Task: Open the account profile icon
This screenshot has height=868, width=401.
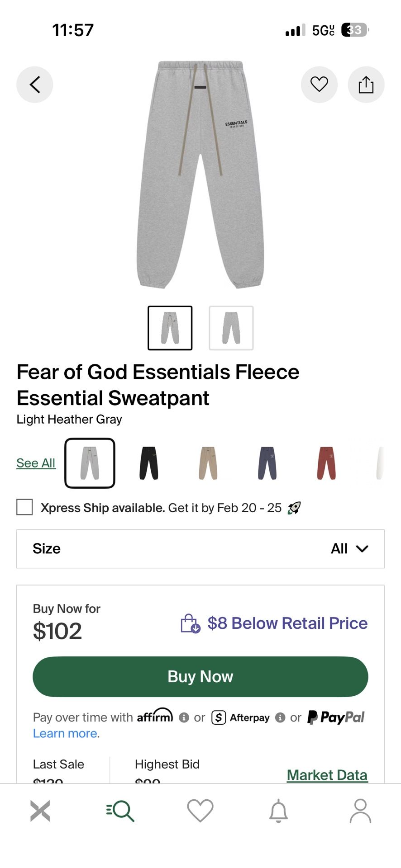Action: tap(360, 811)
